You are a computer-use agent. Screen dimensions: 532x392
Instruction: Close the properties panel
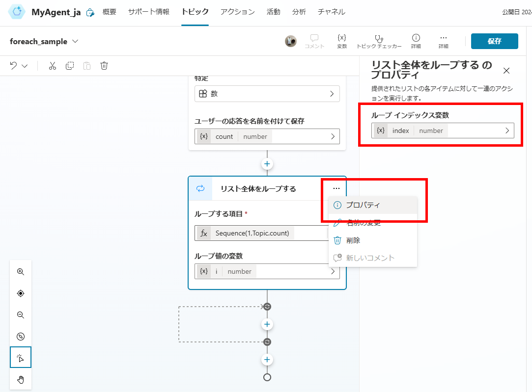(x=506, y=71)
